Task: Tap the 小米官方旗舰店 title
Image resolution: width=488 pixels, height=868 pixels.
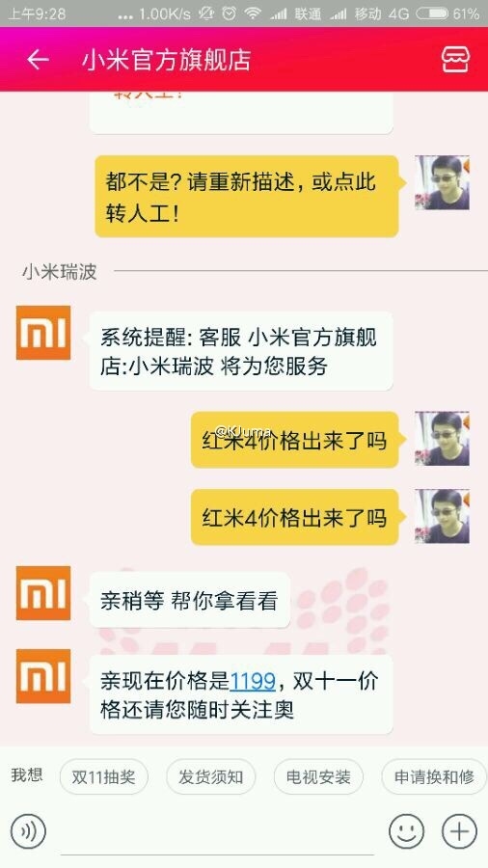Action: (166, 60)
